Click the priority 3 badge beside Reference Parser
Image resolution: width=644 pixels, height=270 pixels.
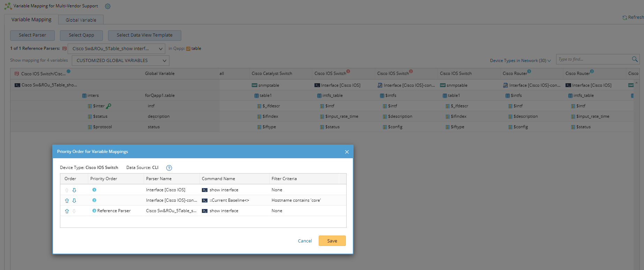tap(94, 211)
